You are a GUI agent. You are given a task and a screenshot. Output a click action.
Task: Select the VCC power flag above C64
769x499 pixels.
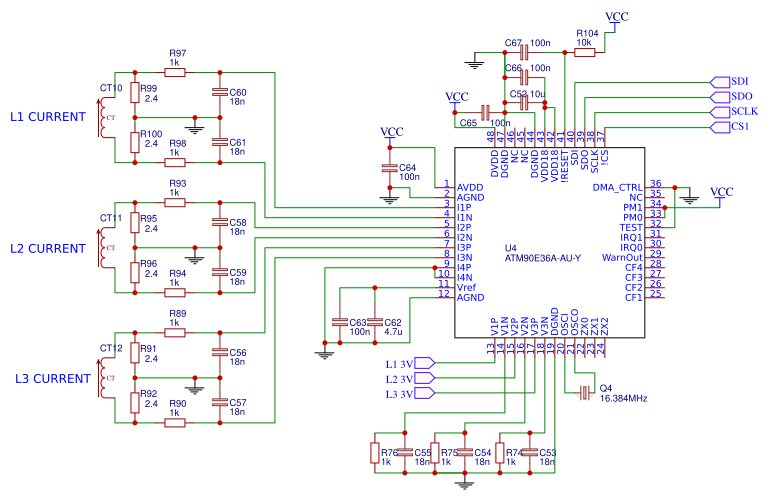(x=391, y=135)
